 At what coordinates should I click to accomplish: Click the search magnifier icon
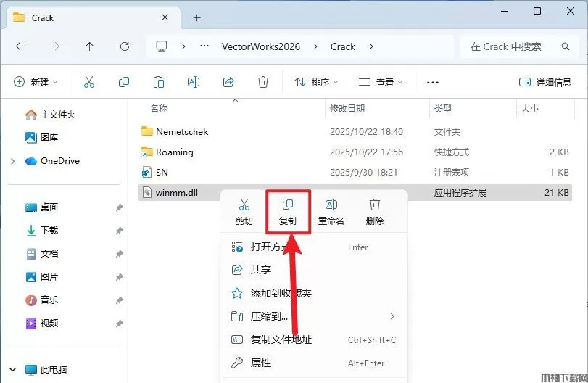point(565,46)
